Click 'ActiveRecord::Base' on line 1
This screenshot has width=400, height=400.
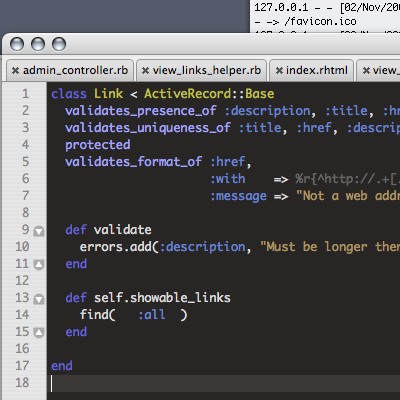(x=209, y=94)
